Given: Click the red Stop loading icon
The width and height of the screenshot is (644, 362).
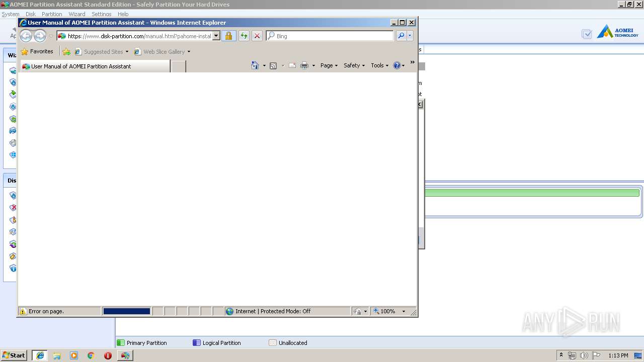Looking at the screenshot, I should pyautogui.click(x=257, y=36).
